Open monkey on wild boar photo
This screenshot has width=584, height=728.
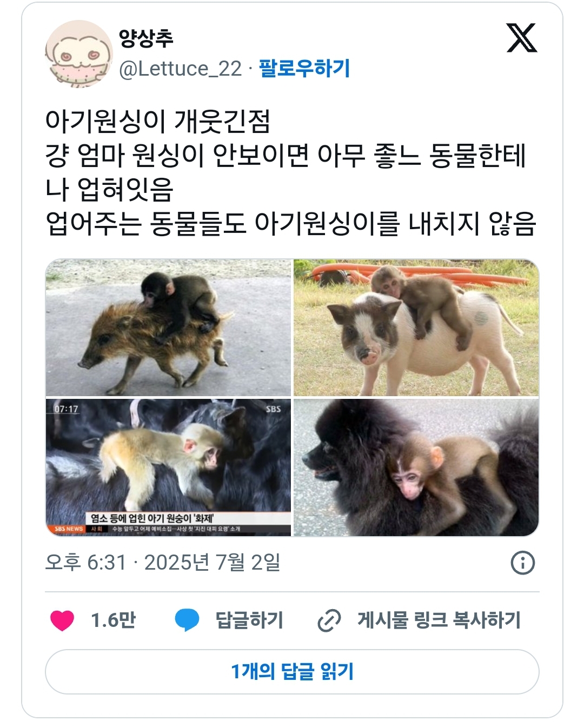(168, 328)
